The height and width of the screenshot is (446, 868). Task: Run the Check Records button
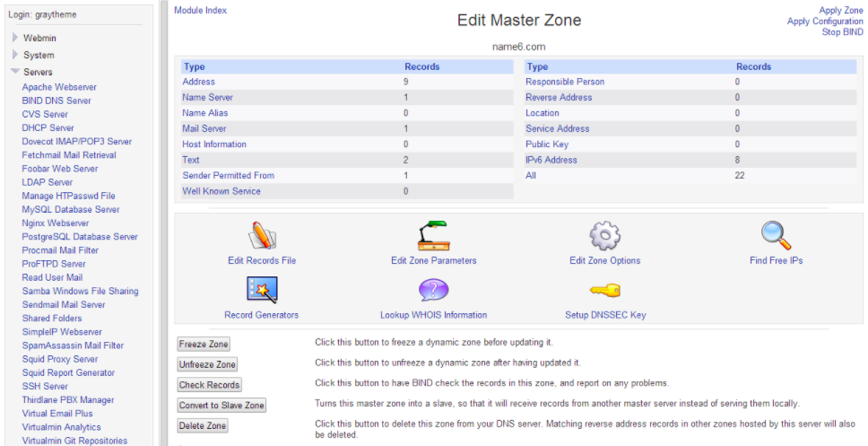pyautogui.click(x=209, y=384)
